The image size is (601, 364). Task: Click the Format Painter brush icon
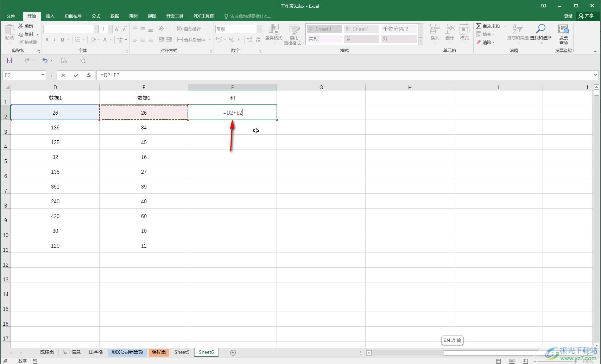(x=21, y=42)
